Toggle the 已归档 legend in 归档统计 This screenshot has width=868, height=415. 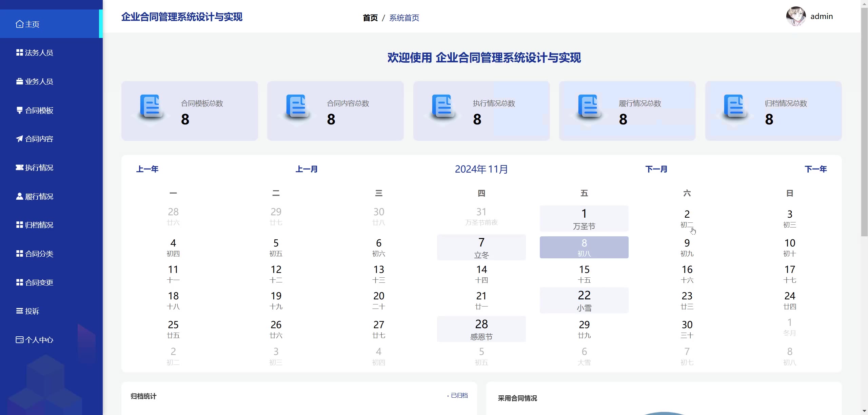click(x=458, y=395)
